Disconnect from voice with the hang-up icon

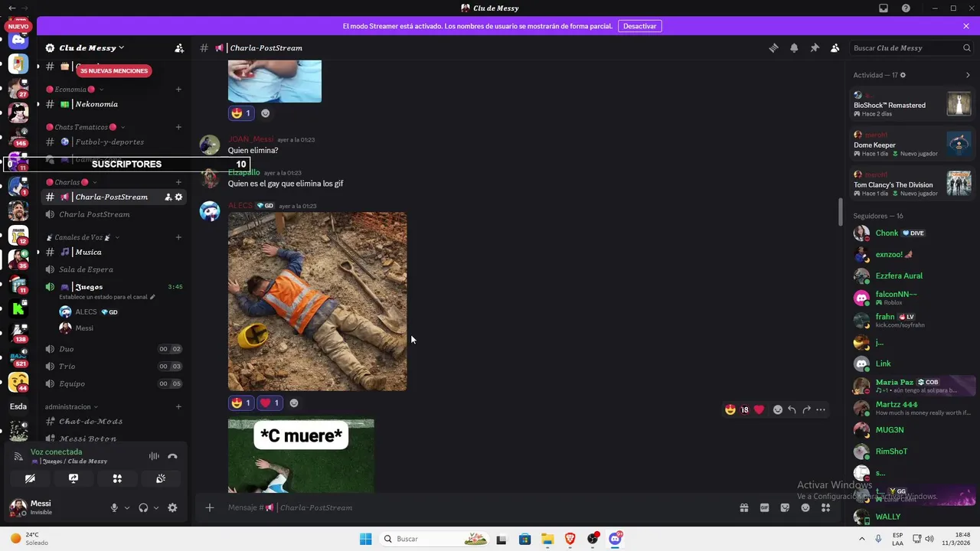click(x=172, y=456)
